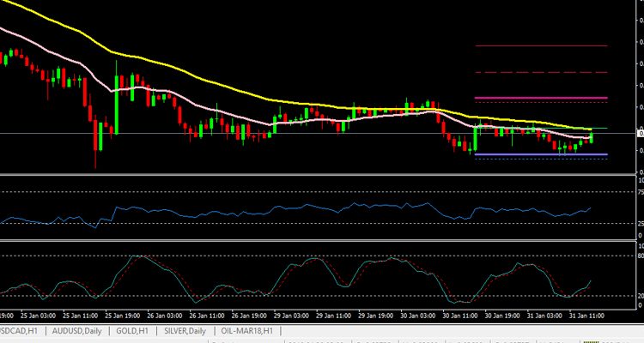Open the SILVER,Daily chart tab
Viewport: 644px width, 343px height.
[x=185, y=331]
